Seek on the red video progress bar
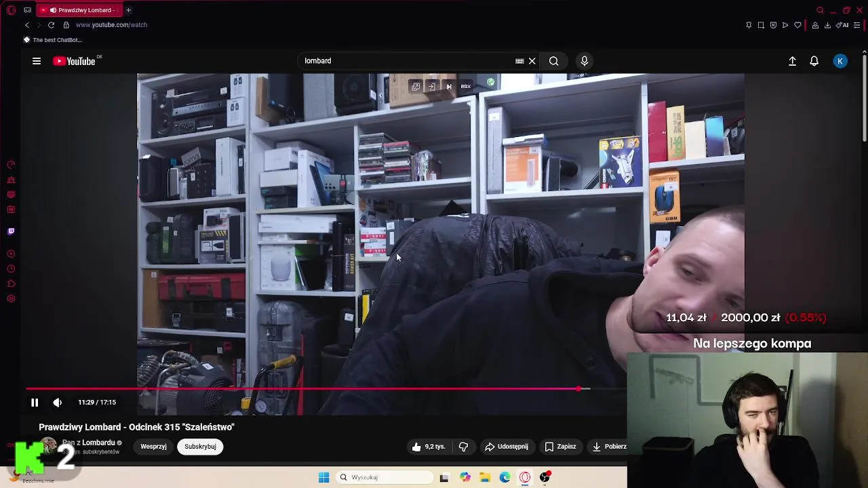The height and width of the screenshot is (488, 868). coord(325,389)
